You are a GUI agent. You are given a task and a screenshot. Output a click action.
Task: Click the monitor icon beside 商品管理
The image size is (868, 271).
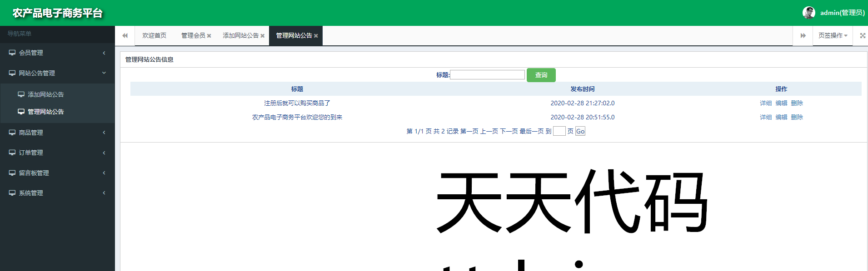tap(12, 133)
